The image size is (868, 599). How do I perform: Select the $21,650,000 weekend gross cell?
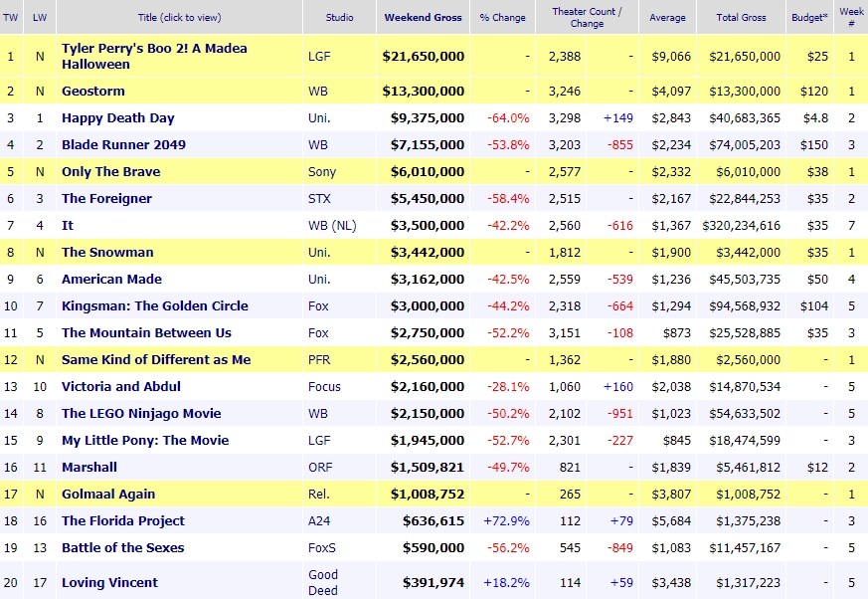click(423, 56)
